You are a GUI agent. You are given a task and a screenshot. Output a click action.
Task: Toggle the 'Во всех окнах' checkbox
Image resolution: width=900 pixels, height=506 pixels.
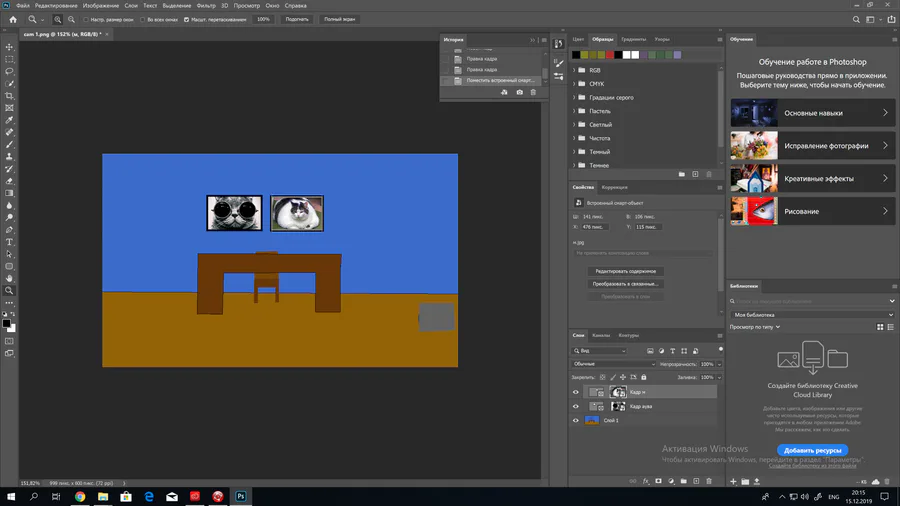[x=143, y=20]
